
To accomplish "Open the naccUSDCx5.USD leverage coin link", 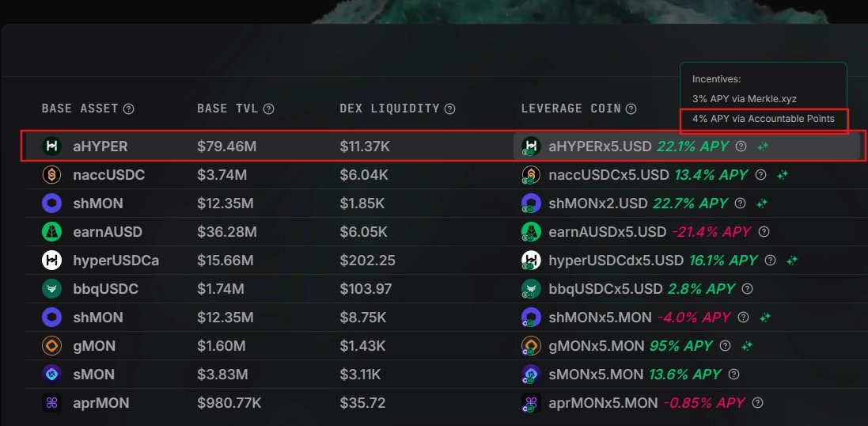I will point(609,175).
